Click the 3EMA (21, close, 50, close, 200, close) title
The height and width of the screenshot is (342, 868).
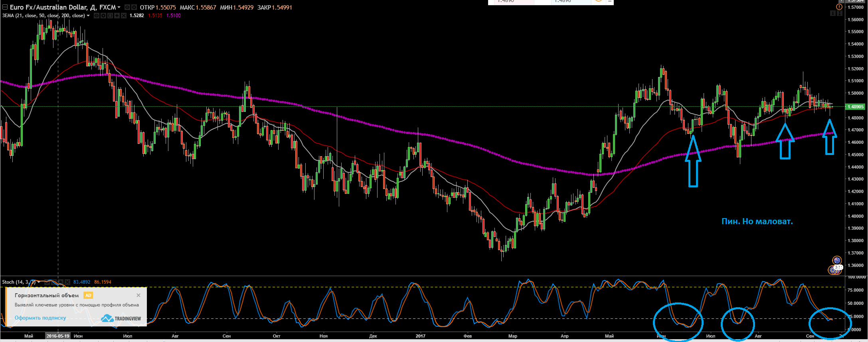coord(43,16)
